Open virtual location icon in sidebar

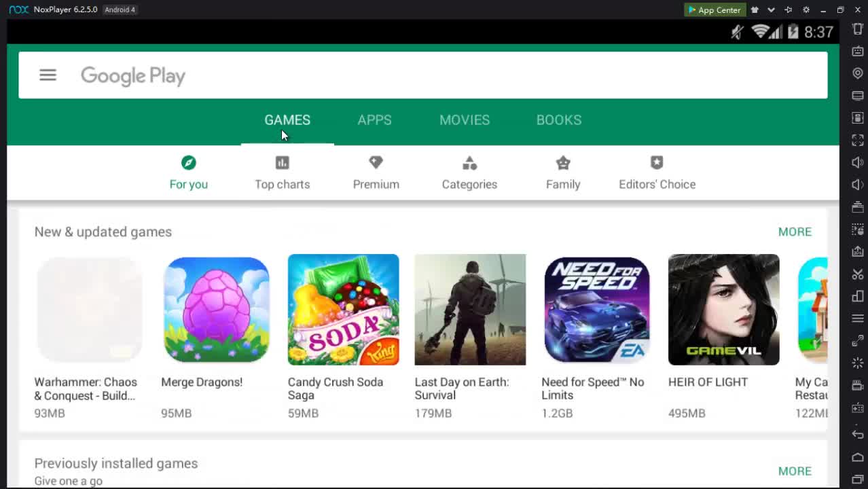[x=858, y=73]
